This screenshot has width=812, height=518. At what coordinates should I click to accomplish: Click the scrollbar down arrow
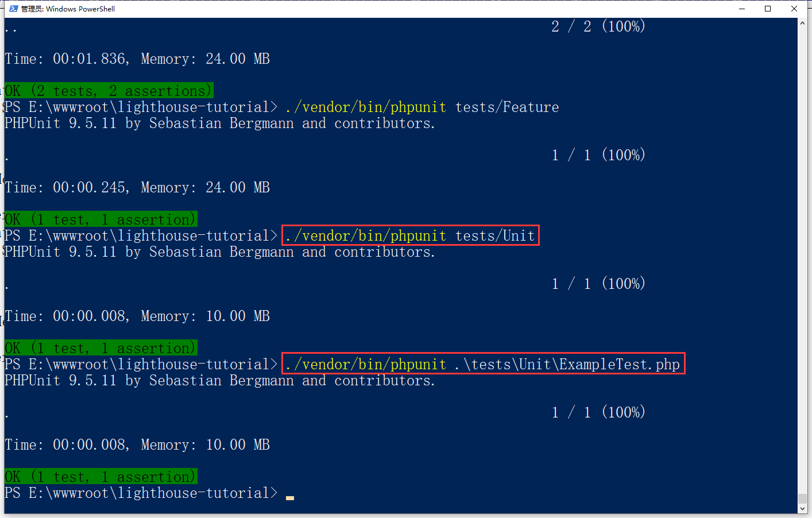(802, 509)
